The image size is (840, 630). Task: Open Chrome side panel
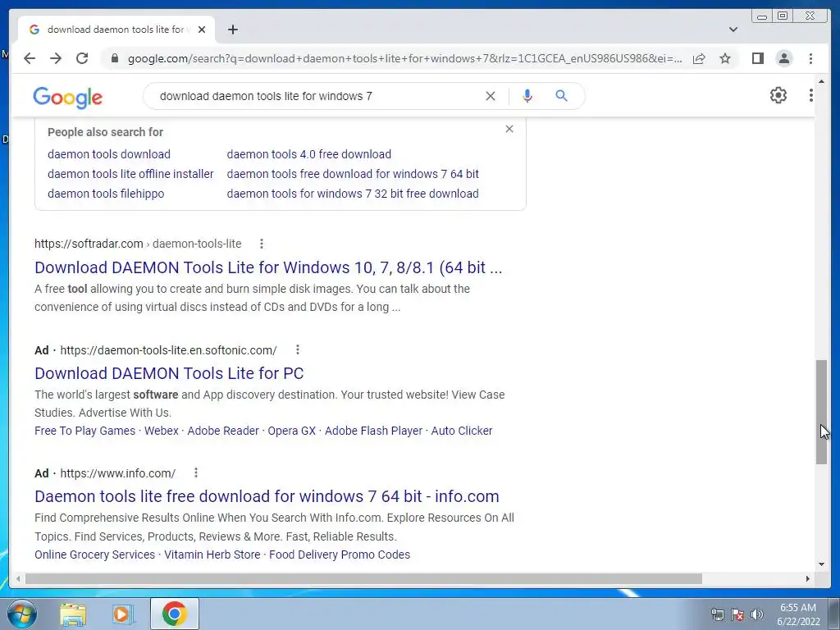[x=757, y=58]
